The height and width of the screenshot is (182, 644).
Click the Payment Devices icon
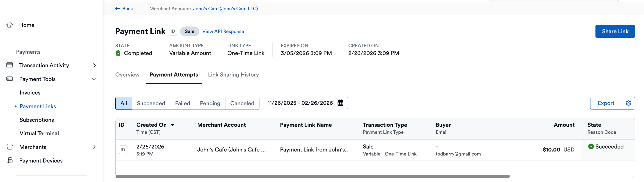click(10, 160)
